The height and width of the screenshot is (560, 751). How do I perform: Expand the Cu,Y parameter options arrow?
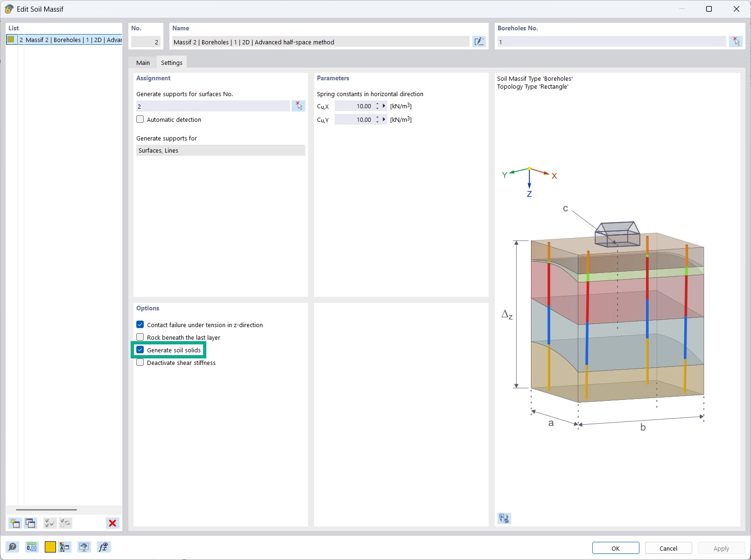point(384,119)
